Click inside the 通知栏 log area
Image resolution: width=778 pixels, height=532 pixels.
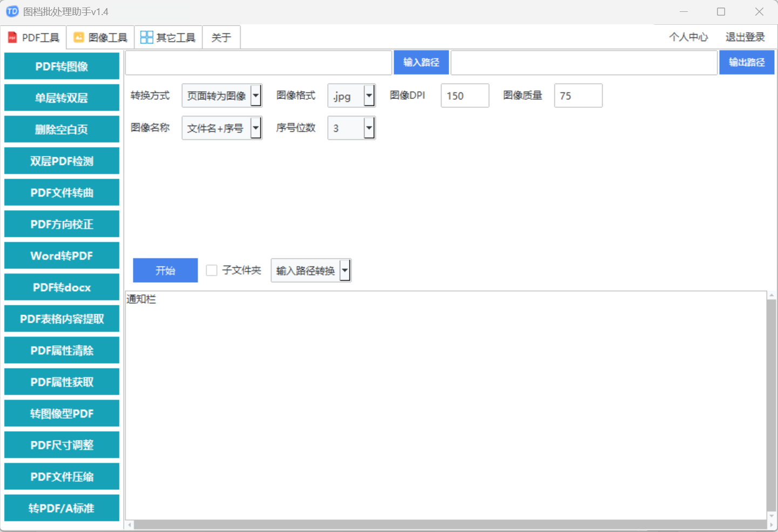(x=445, y=405)
